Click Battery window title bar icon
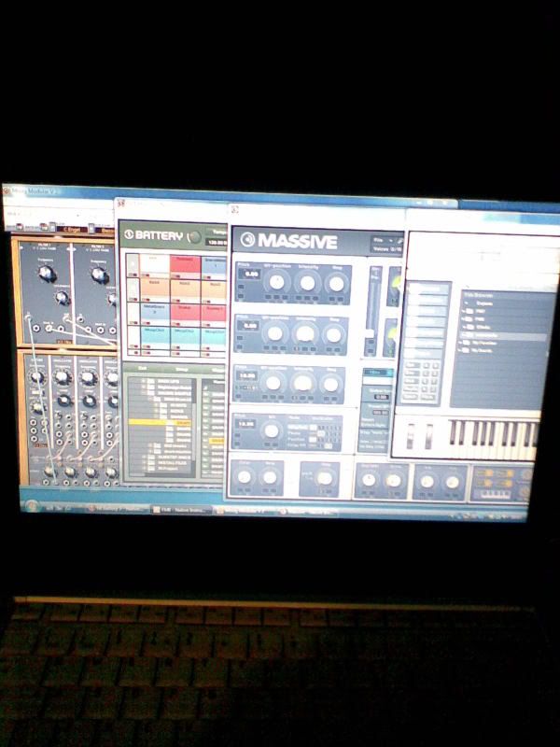The image size is (560, 747). (121, 204)
